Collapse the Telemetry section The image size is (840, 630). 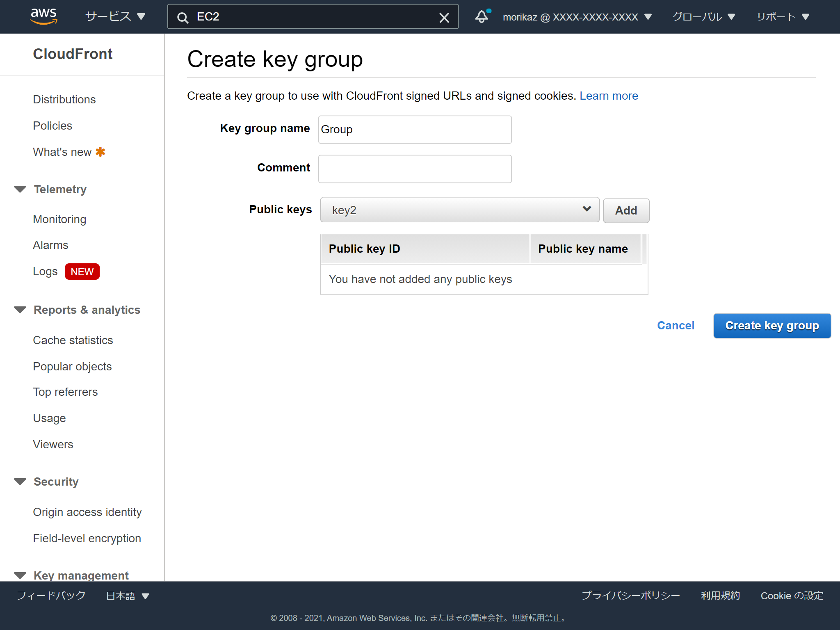pos(20,189)
